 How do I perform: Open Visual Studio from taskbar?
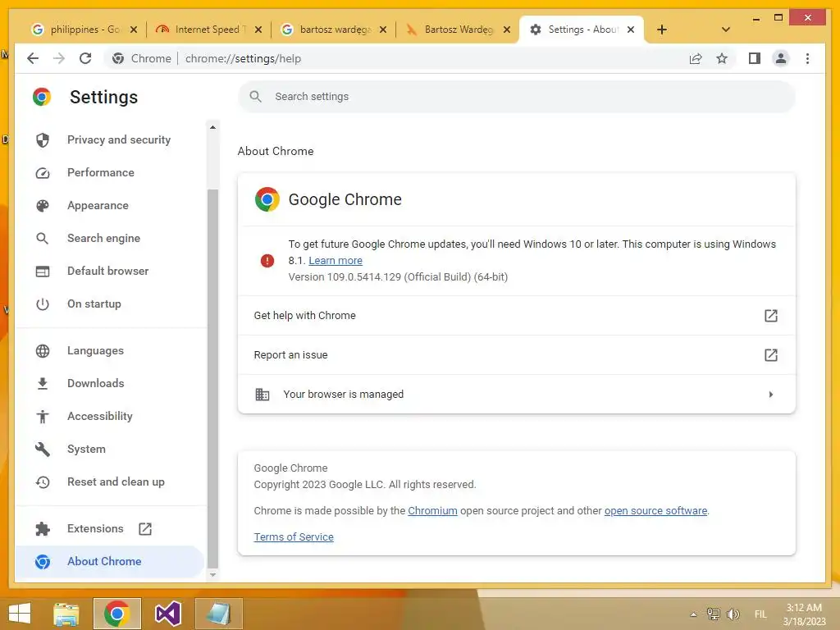click(x=167, y=614)
